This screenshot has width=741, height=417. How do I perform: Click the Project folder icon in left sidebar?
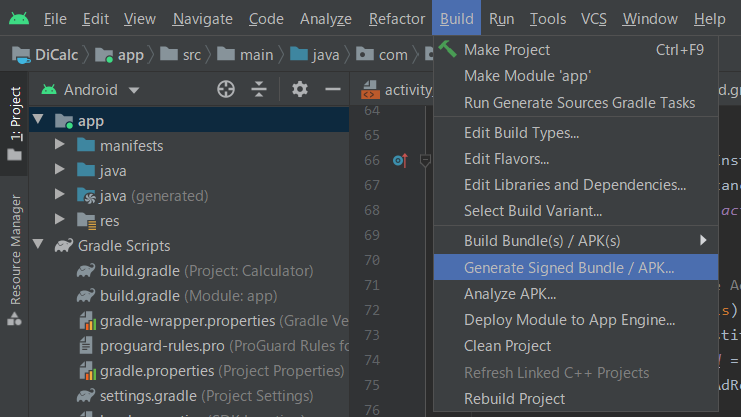14,155
